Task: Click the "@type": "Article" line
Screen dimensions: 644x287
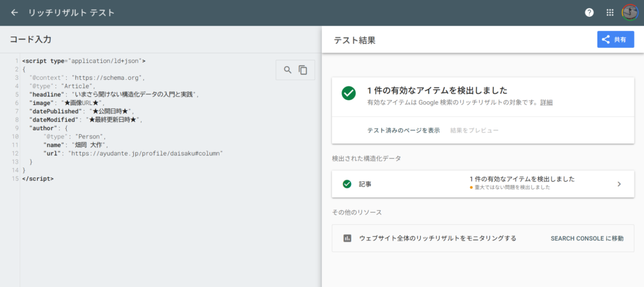Action: (x=62, y=86)
